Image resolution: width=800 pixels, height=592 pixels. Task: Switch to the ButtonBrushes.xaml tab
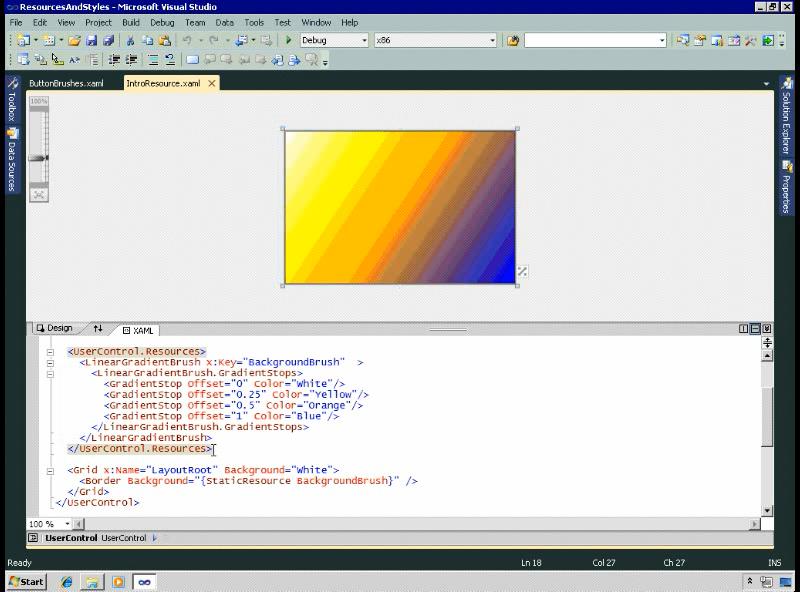point(66,83)
